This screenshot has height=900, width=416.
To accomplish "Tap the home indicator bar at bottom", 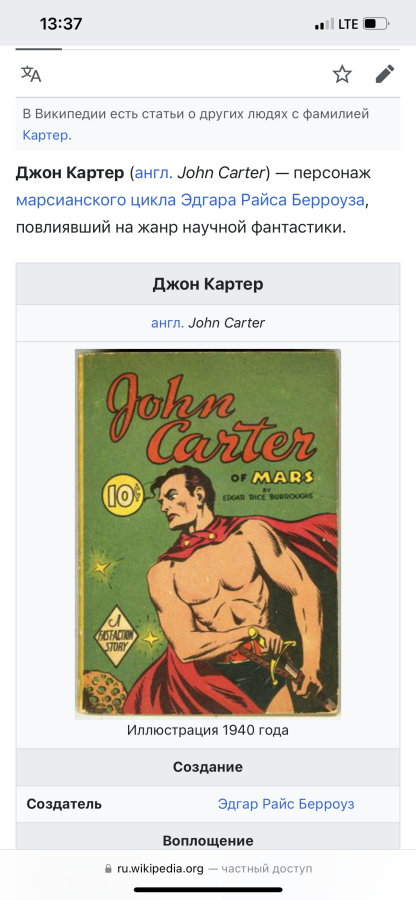I will 208,890.
